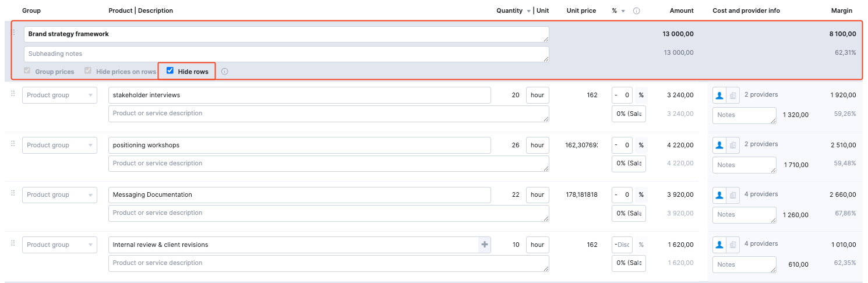Click the 4 providers link on Internal review row
This screenshot has width=868, height=283.
pos(761,244)
